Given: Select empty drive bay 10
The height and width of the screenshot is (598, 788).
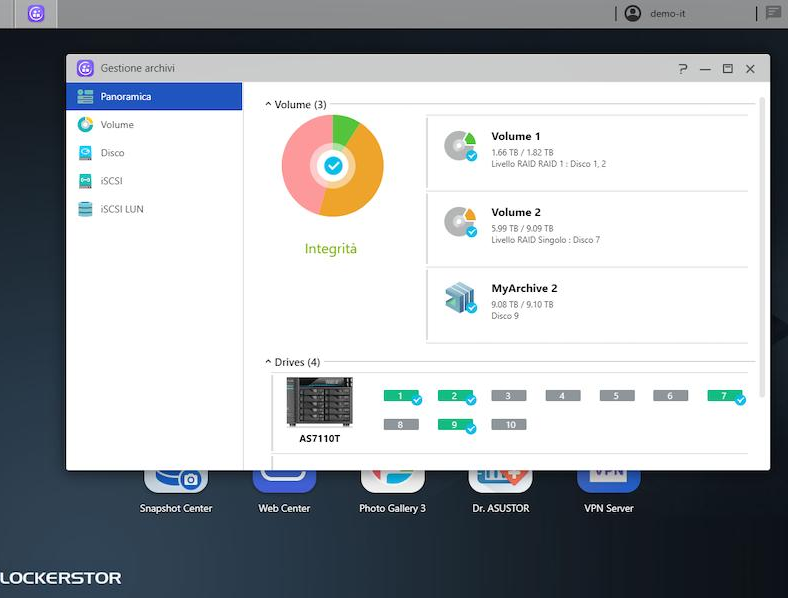Looking at the screenshot, I should 509,425.
